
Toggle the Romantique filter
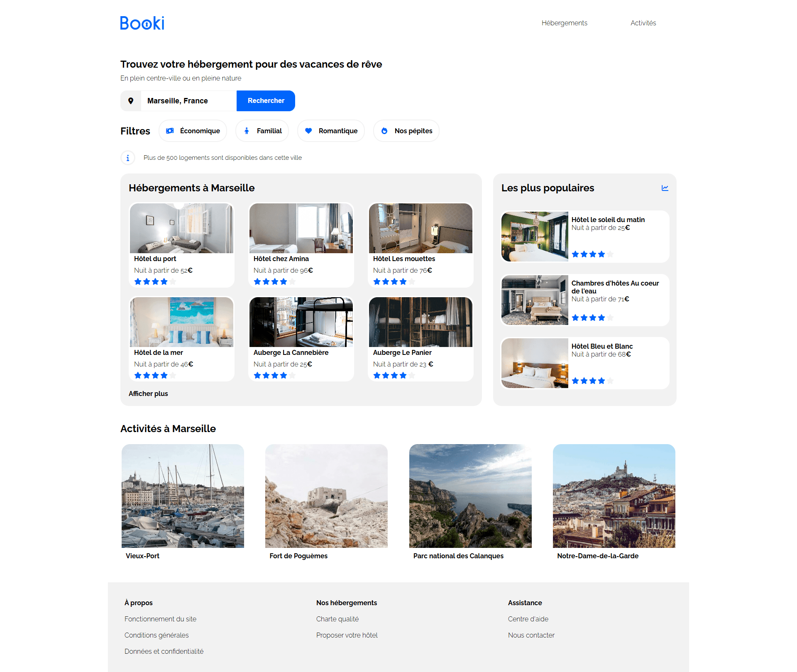click(x=331, y=131)
